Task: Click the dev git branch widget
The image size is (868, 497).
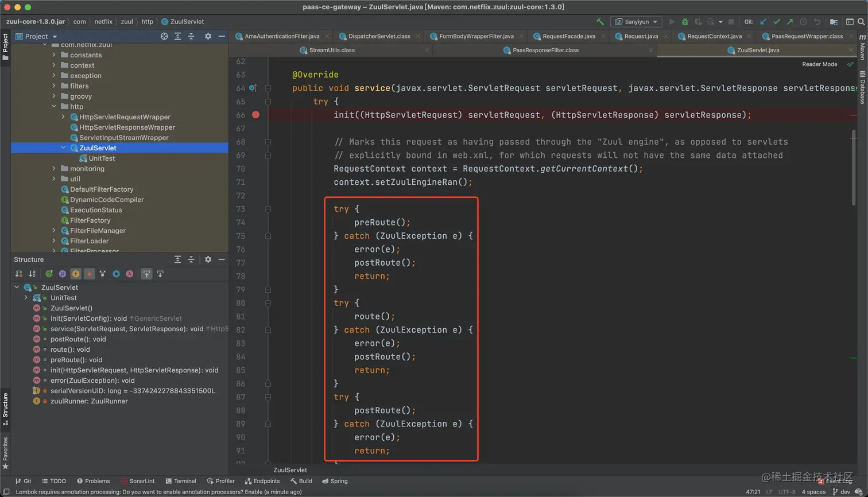Action: coord(841,492)
